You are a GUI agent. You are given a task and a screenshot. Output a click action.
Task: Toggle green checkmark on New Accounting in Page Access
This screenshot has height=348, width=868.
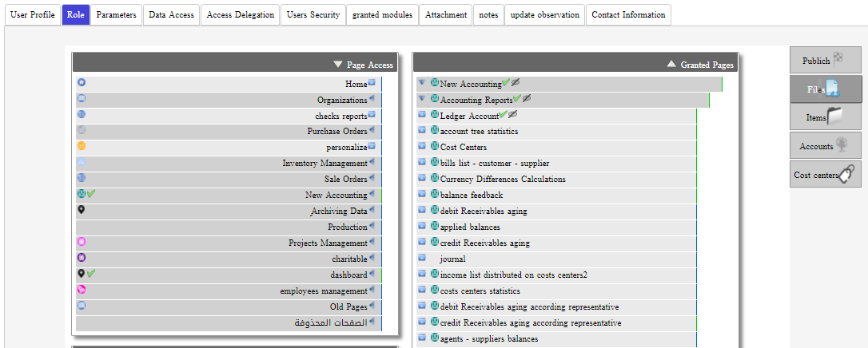pos(91,194)
